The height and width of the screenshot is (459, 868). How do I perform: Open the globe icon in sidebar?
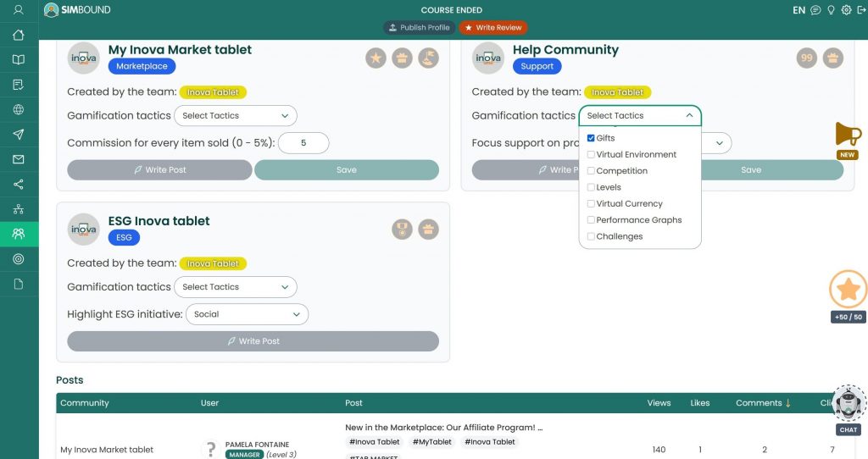point(19,109)
